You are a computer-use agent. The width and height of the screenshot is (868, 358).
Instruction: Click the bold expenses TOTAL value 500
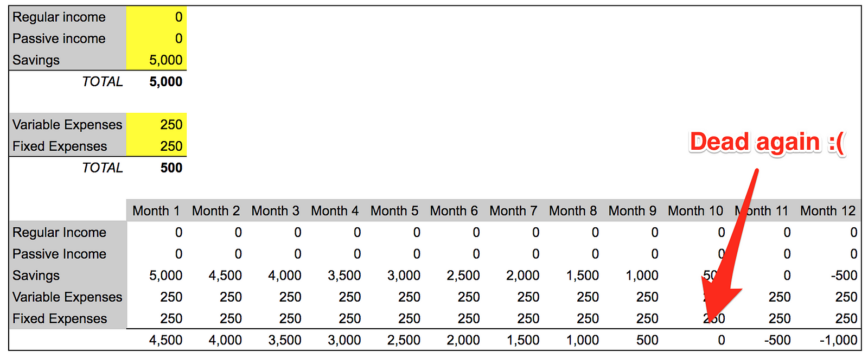pos(171,168)
